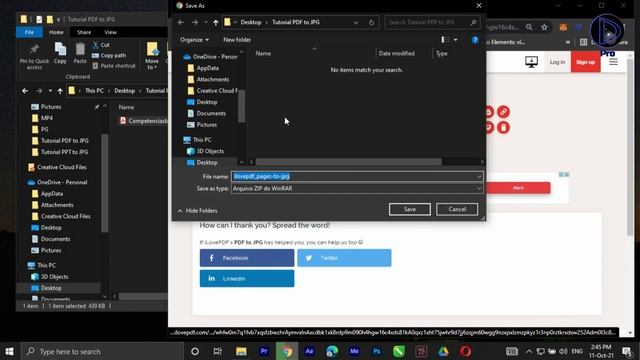Open view options dropdown arrow in Save As
This screenshot has height=360, width=640.
(x=456, y=40)
